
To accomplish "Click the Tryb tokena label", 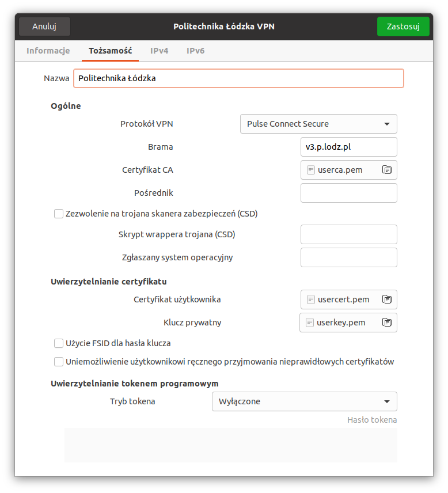I will (x=132, y=401).
